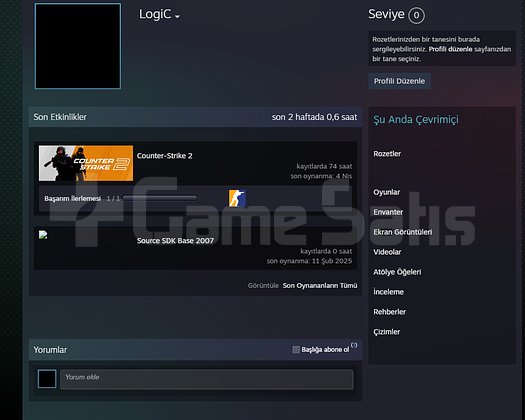Open the bold Profili düzenle link in badge text
This screenshot has height=420, width=525.
pos(450,49)
